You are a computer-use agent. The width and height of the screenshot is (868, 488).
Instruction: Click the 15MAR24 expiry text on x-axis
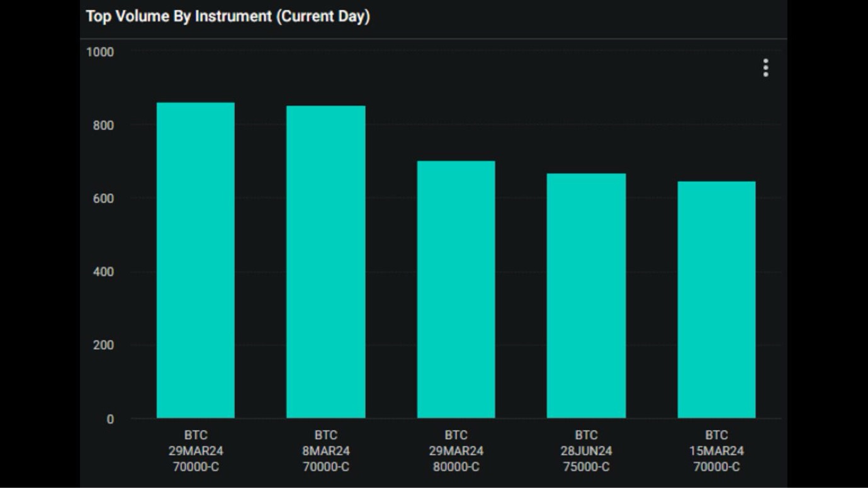click(716, 451)
